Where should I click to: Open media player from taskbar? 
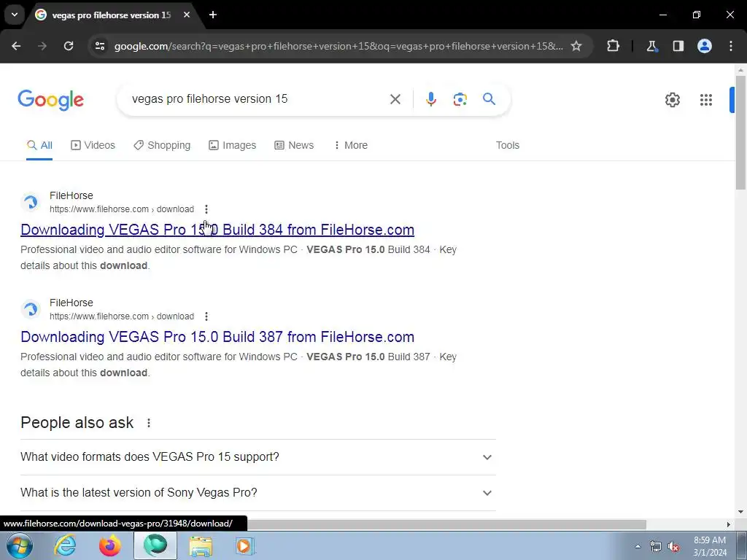tap(245, 546)
